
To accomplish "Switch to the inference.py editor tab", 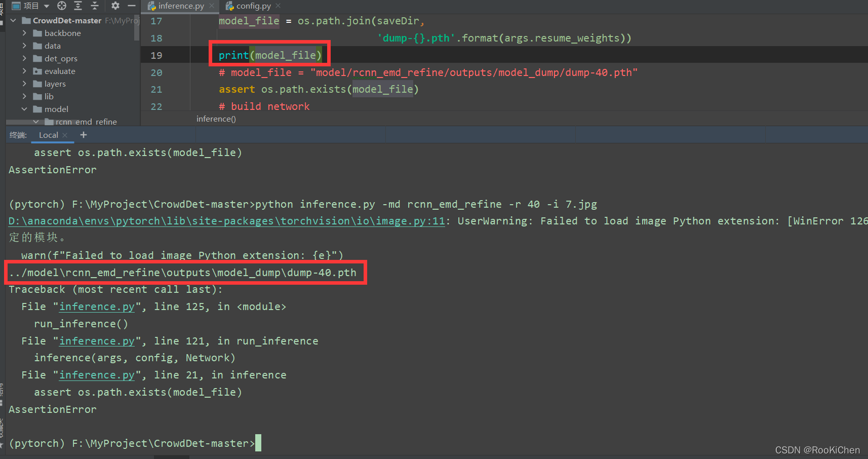I will [x=181, y=6].
